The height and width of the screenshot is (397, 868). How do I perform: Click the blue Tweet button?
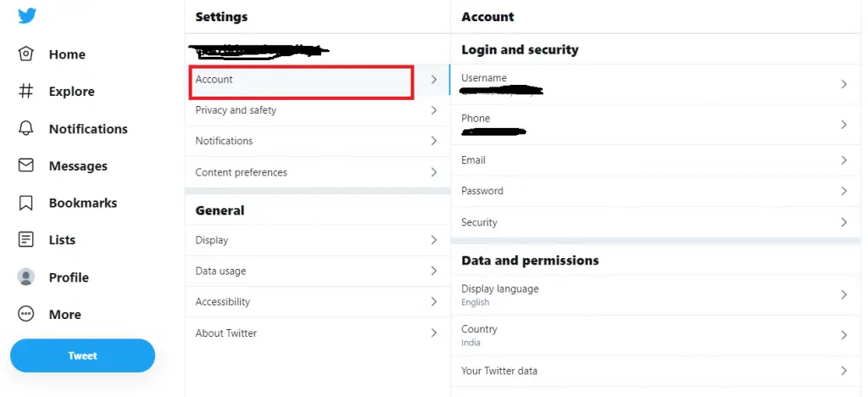[x=82, y=355]
